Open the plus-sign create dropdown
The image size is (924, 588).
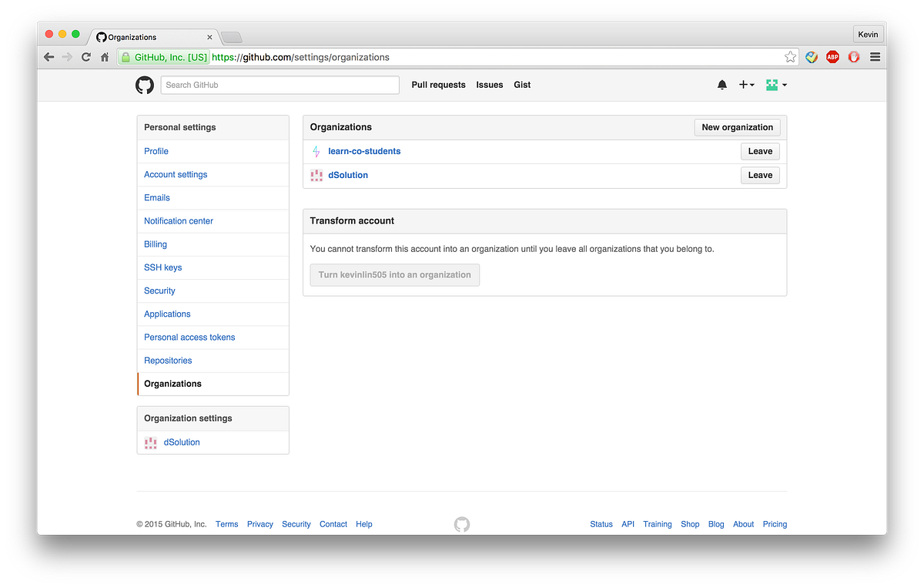[x=746, y=85]
